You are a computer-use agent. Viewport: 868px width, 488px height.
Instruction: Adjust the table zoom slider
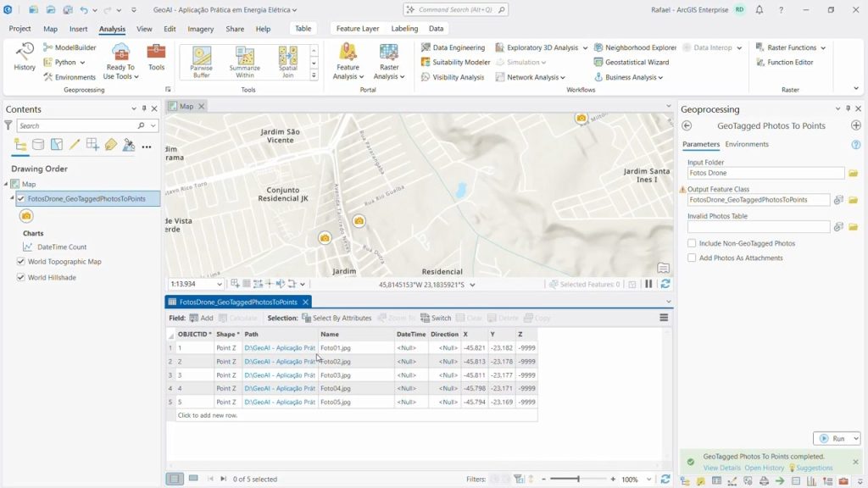(578, 480)
